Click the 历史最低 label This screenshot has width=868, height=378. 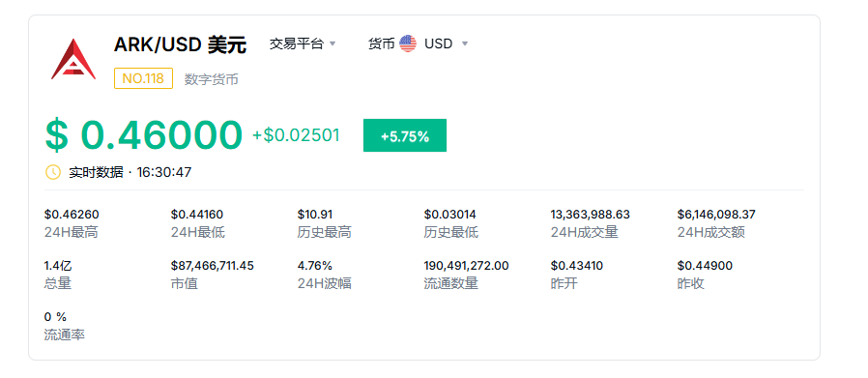451,232
